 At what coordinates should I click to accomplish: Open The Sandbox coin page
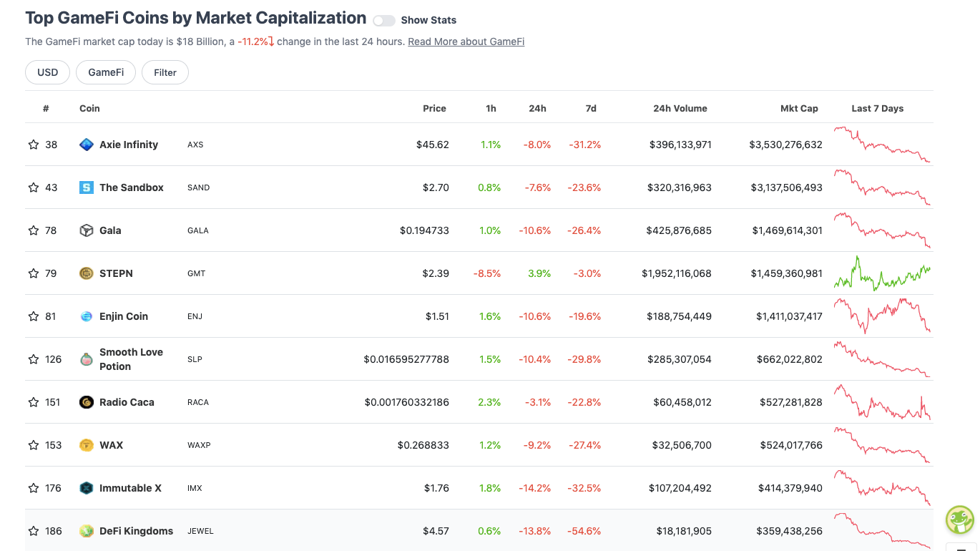pyautogui.click(x=132, y=187)
